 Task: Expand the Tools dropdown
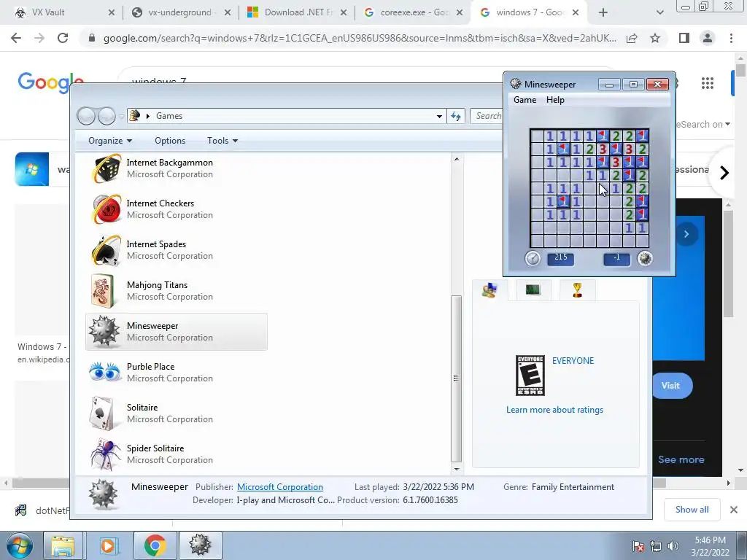[x=222, y=141]
